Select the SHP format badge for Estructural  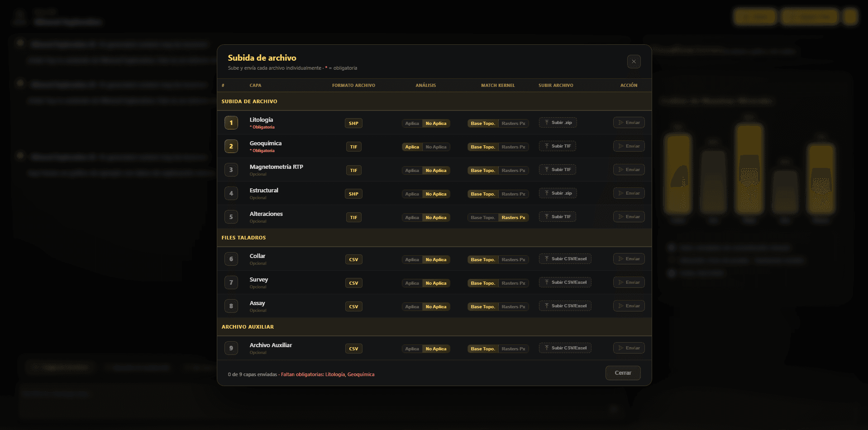click(353, 193)
